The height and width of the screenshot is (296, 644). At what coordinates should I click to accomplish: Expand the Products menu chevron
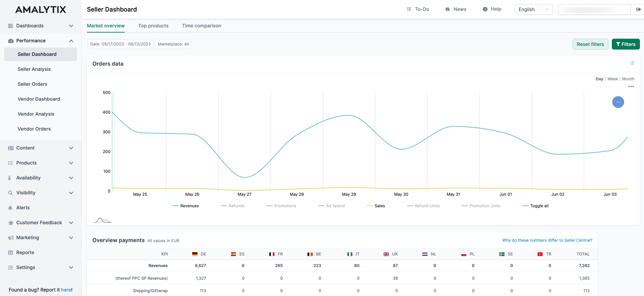[71, 163]
